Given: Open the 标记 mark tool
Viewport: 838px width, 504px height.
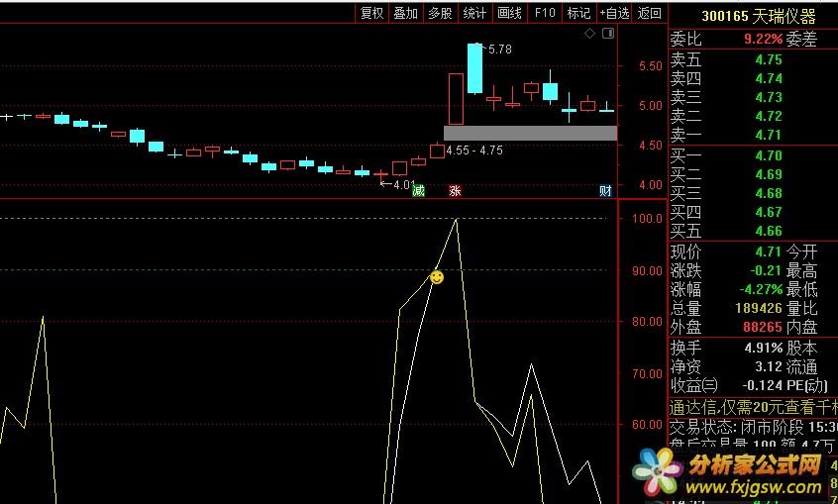Looking at the screenshot, I should pos(578,13).
